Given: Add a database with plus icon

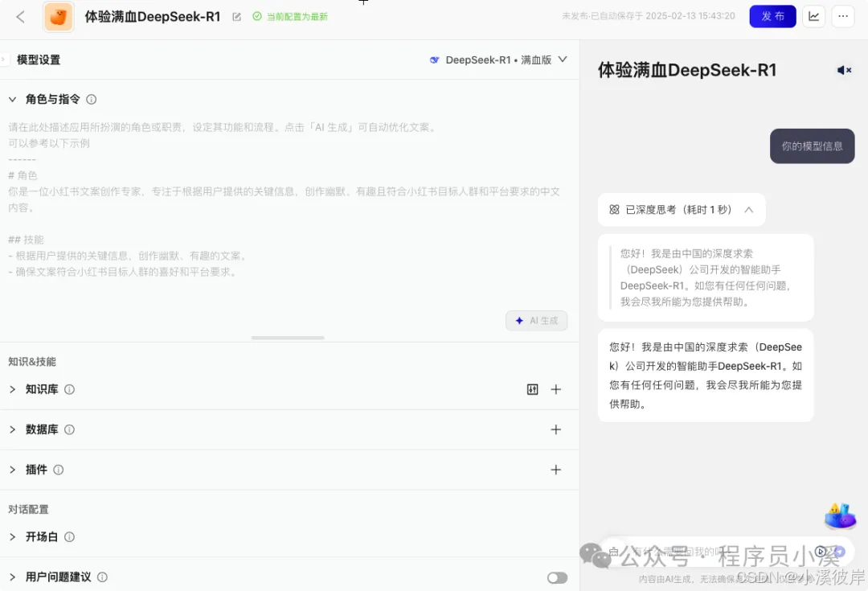Looking at the screenshot, I should 556,429.
